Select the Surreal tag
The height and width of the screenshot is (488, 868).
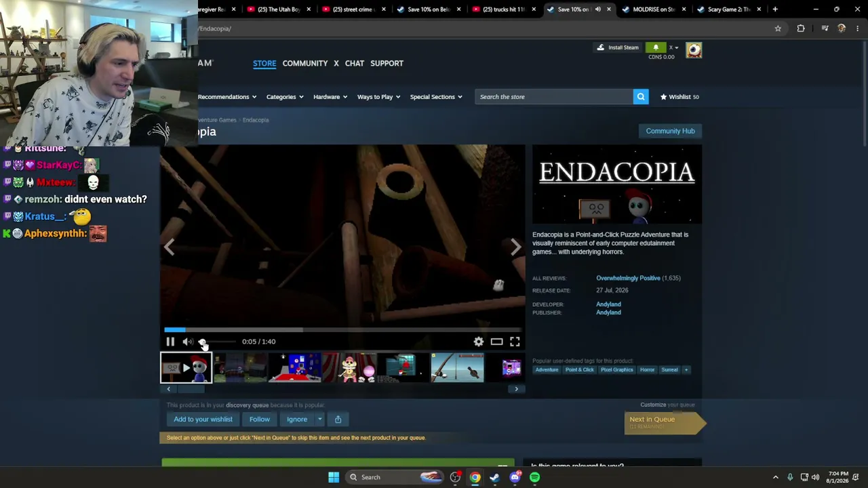tap(669, 370)
